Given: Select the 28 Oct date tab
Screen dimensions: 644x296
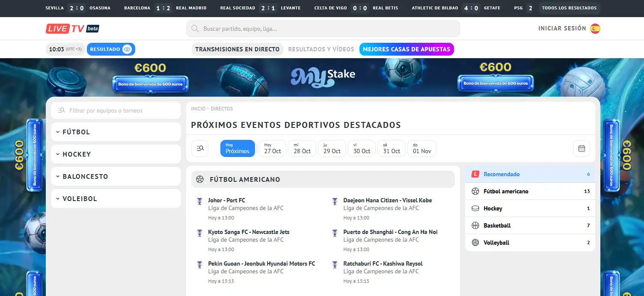Looking at the screenshot, I should coord(302,148).
